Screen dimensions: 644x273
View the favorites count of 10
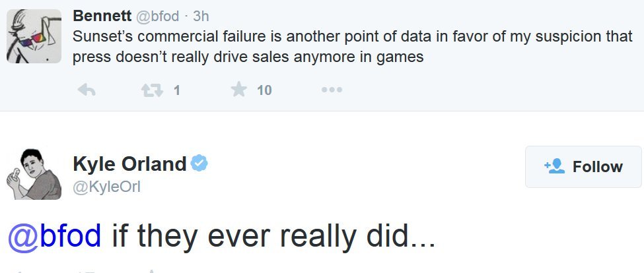264,91
